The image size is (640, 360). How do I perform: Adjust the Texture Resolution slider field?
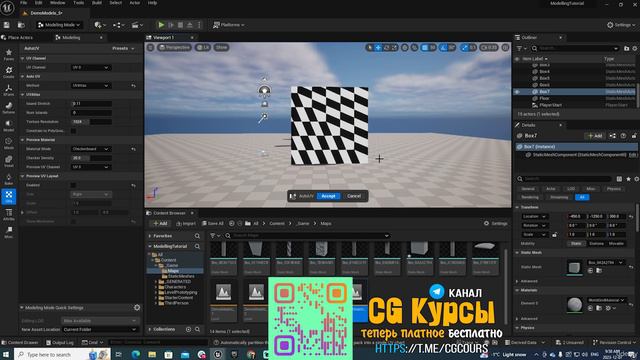click(x=91, y=122)
